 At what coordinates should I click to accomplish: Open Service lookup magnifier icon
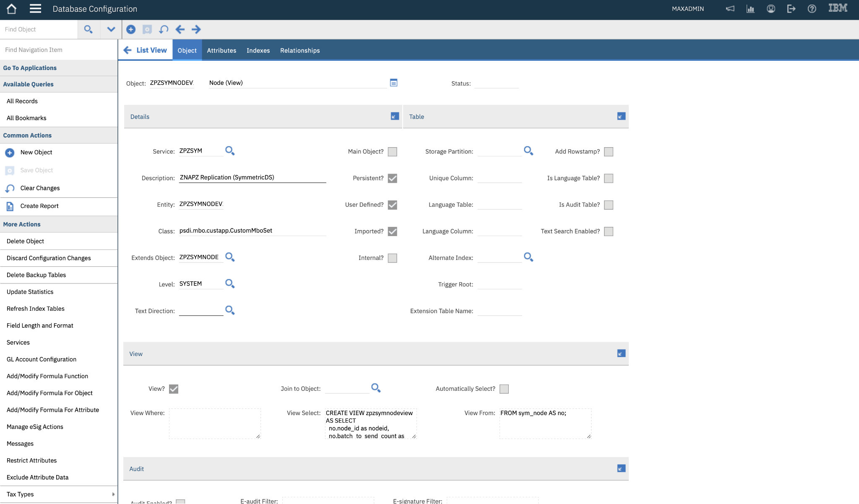click(x=230, y=151)
